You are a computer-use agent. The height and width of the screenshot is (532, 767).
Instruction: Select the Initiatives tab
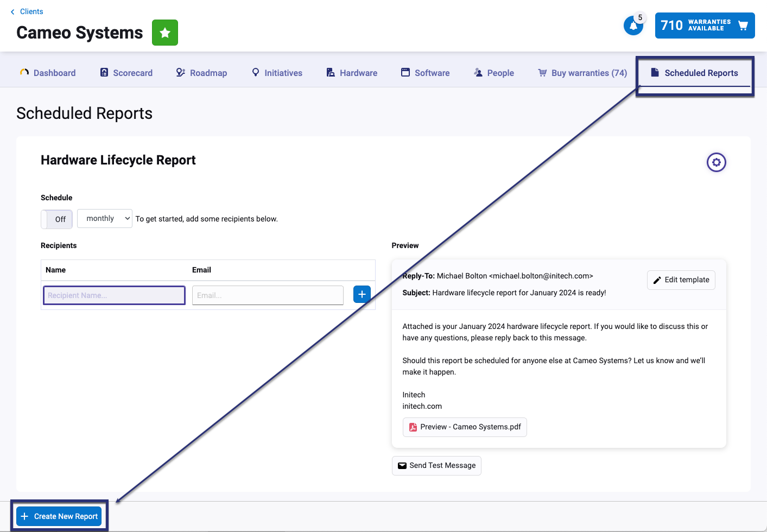pos(277,72)
